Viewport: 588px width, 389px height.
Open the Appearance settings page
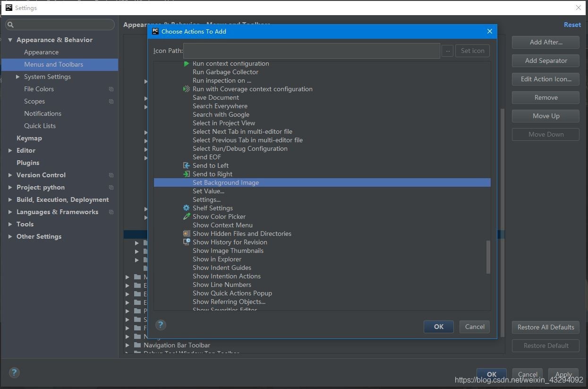pyautogui.click(x=41, y=52)
